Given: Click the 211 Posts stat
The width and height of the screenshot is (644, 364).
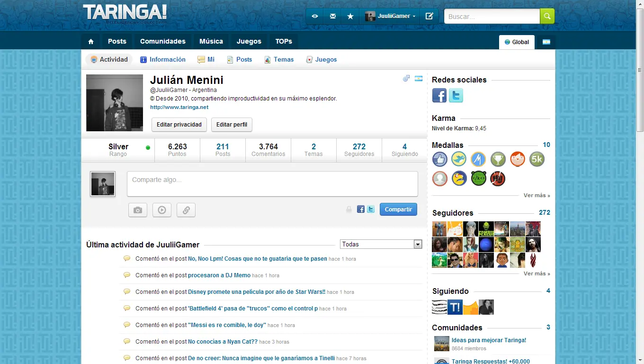Looking at the screenshot, I should click(223, 150).
